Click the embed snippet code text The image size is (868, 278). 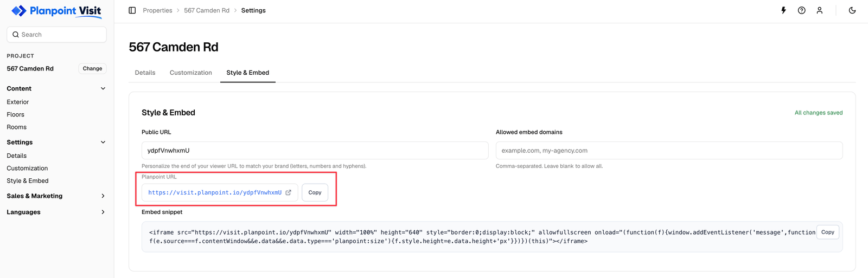(482, 237)
